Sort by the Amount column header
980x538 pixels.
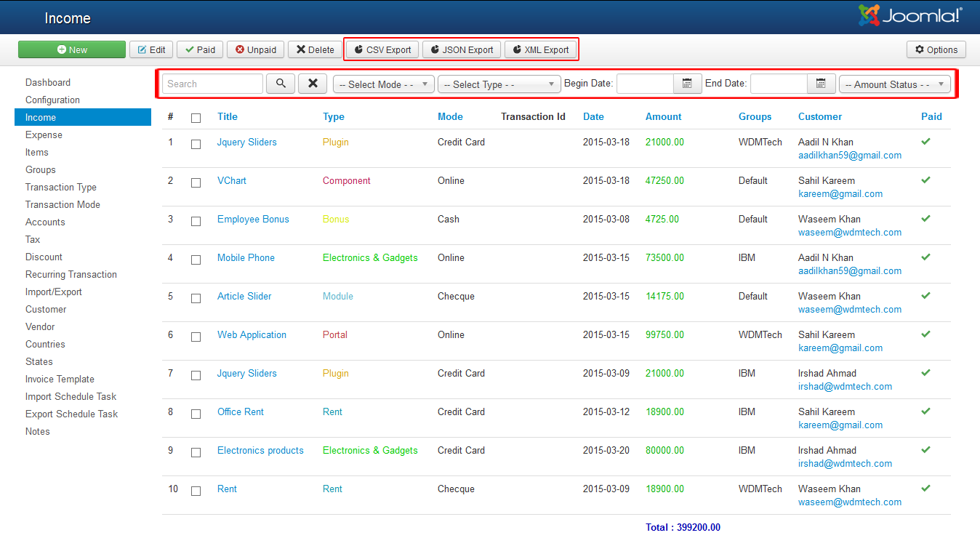664,116
